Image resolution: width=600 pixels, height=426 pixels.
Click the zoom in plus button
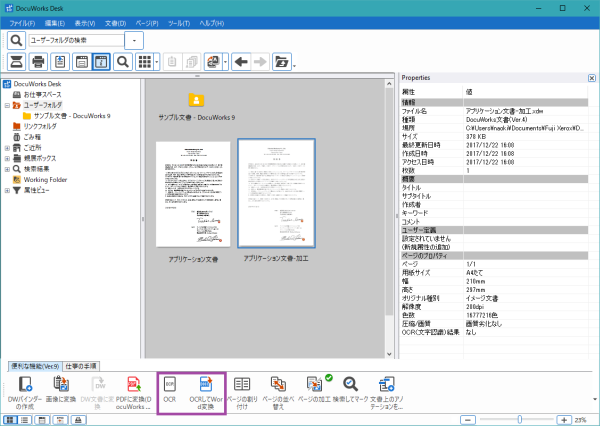566,419
